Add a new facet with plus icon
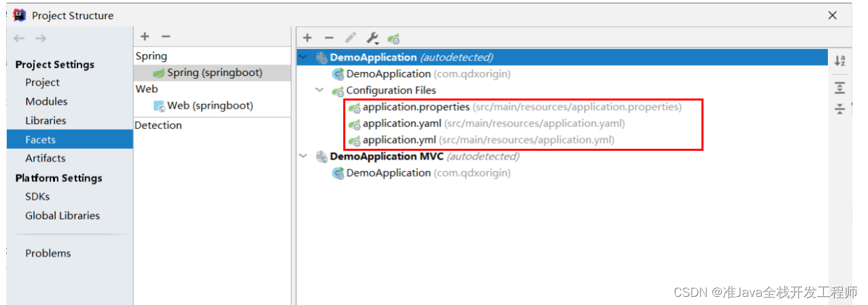The image size is (868, 305). coord(145,37)
